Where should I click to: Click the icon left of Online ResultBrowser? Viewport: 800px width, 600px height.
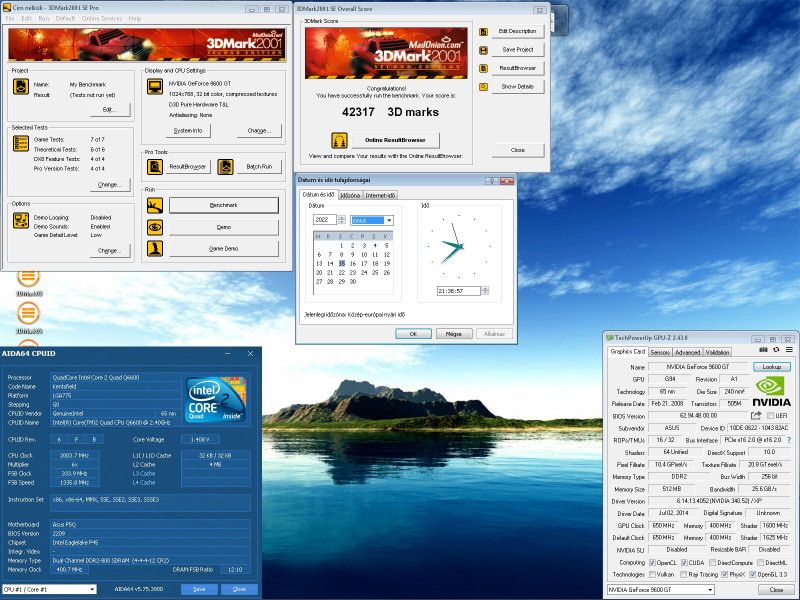tap(339, 140)
